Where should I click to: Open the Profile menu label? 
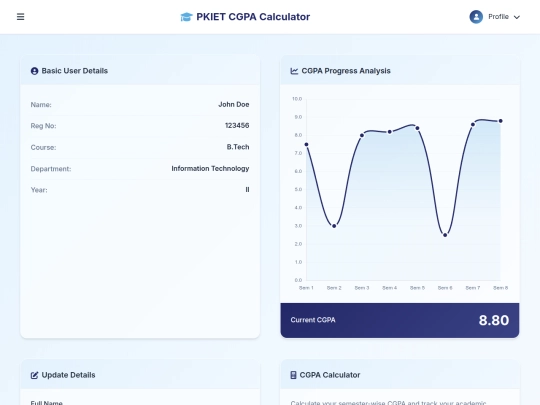point(498,17)
